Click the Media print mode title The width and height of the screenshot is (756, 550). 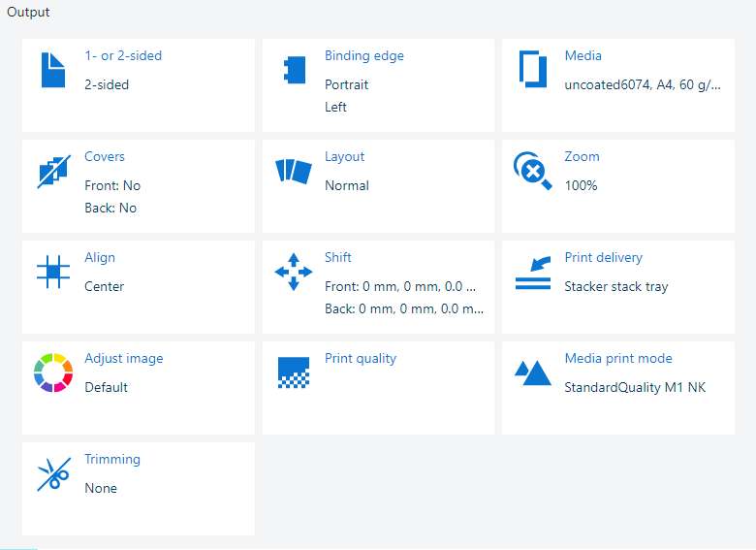pos(618,359)
